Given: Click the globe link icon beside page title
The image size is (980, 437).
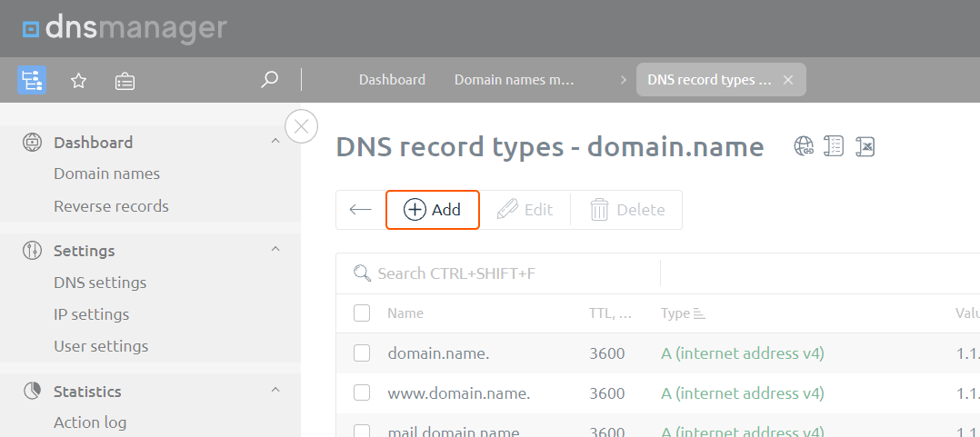Looking at the screenshot, I should tap(804, 146).
